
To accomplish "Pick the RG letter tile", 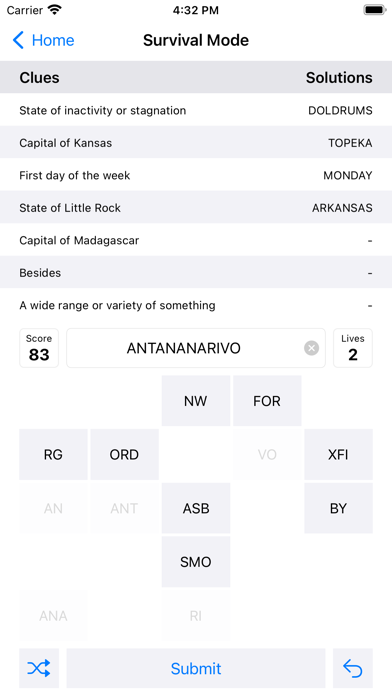I will point(53,455).
